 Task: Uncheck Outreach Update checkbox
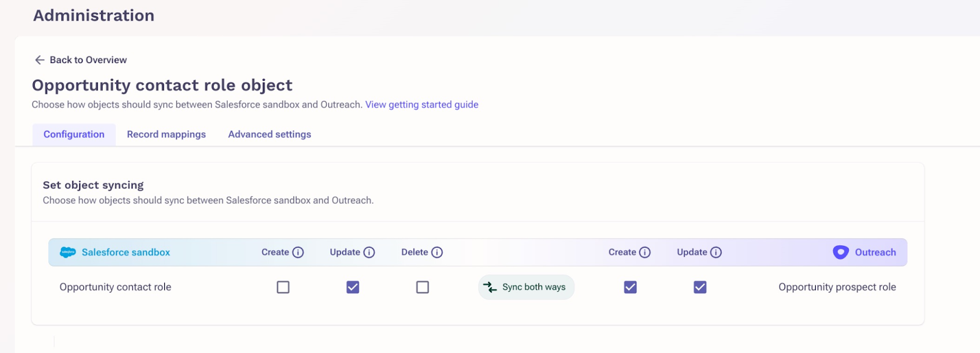click(700, 287)
